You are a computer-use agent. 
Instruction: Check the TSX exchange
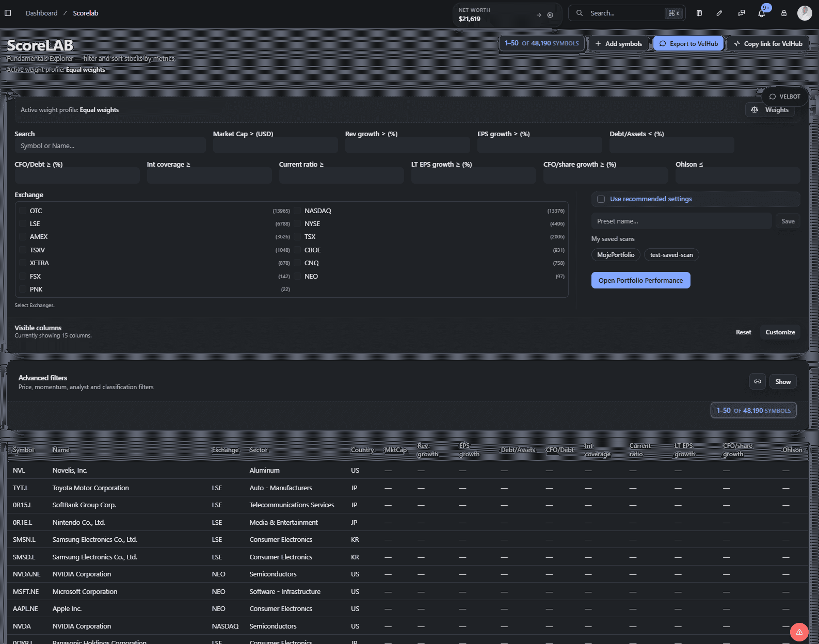(298, 236)
